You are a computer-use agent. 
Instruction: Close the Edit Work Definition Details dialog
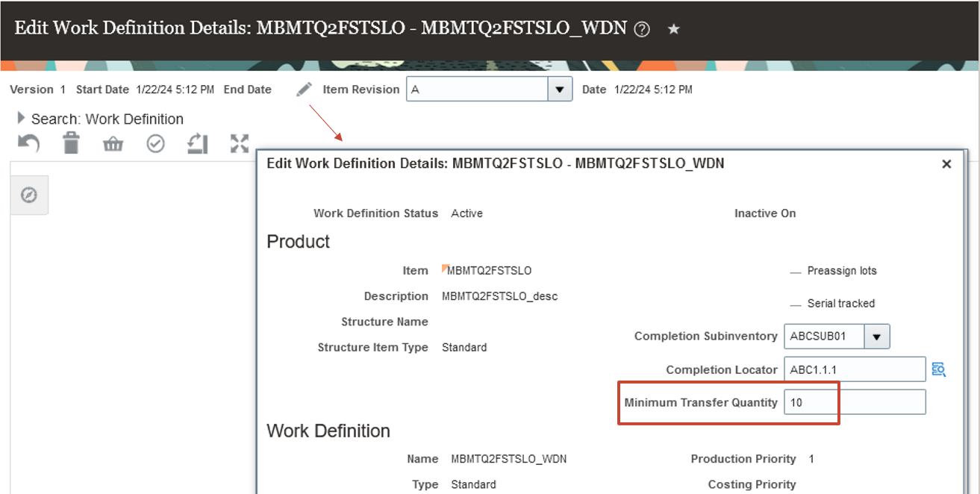click(946, 163)
